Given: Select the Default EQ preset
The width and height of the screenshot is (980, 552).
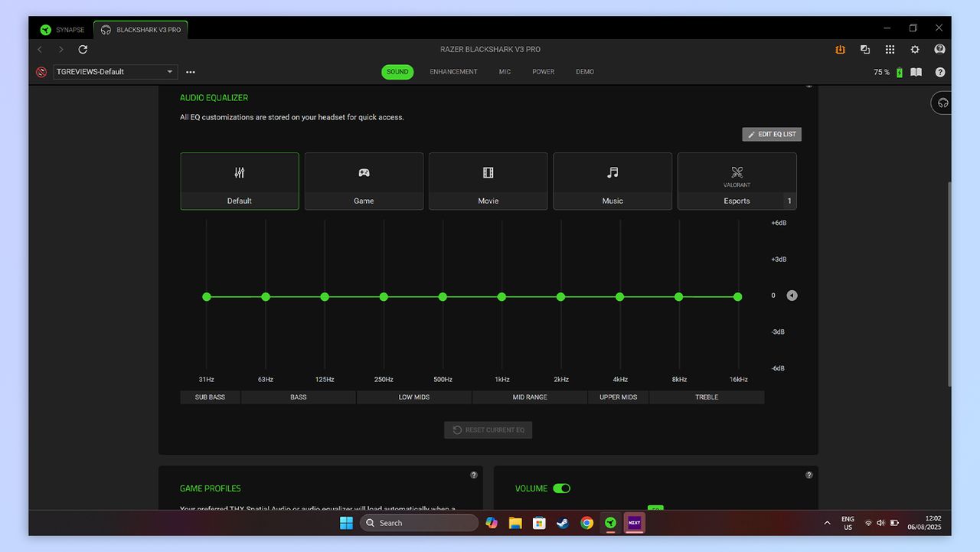Looking at the screenshot, I should point(240,181).
